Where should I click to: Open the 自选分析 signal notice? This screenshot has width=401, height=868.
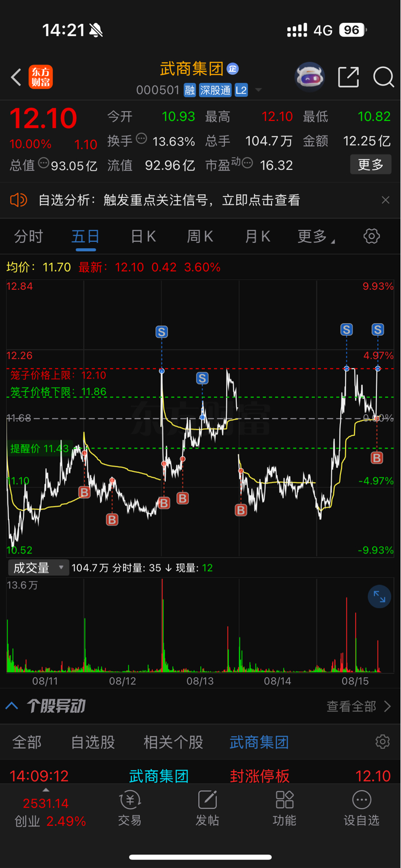tap(169, 200)
